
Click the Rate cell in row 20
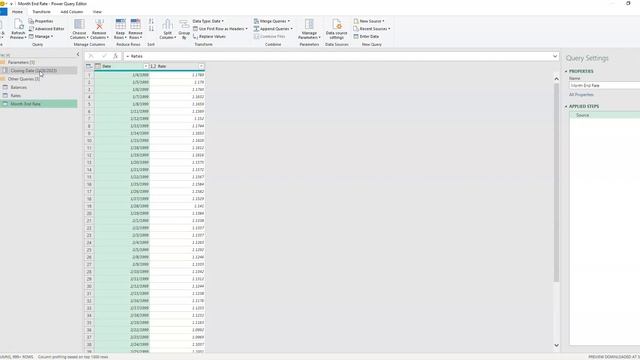coord(177,213)
